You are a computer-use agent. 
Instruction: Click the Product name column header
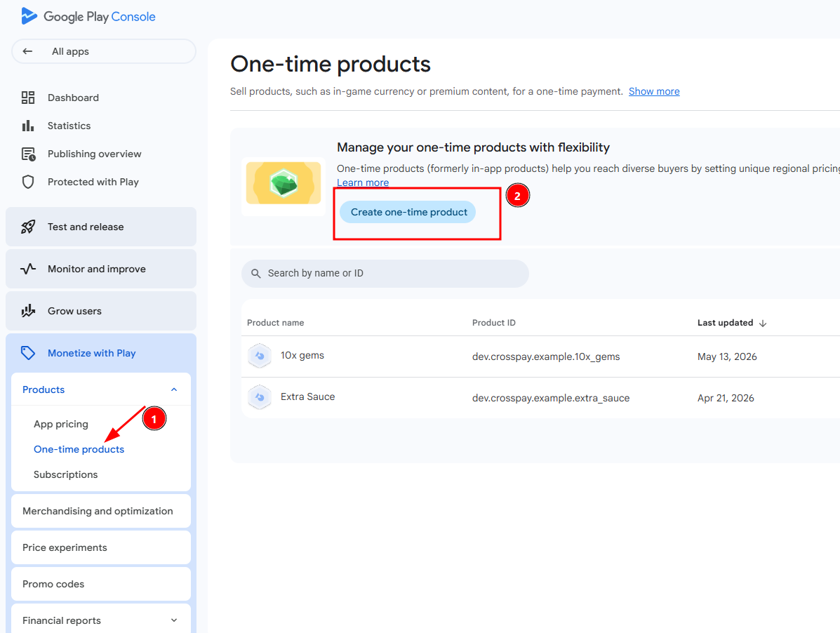click(275, 323)
